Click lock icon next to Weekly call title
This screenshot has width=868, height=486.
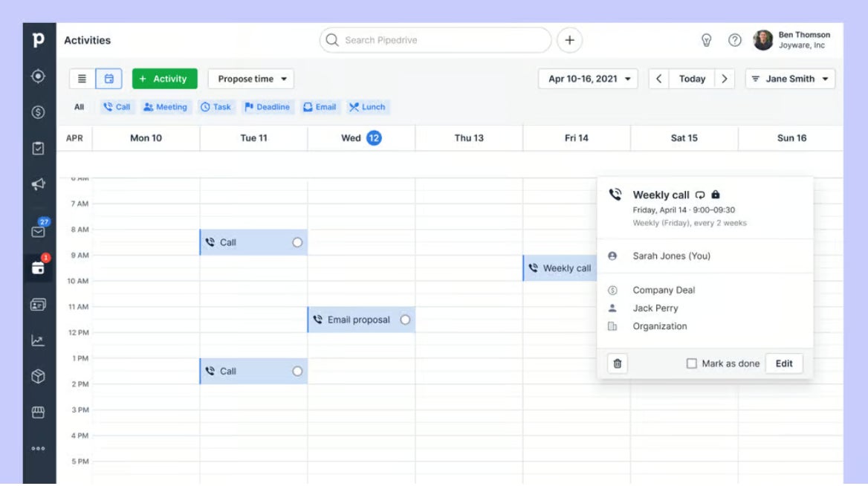[716, 194]
